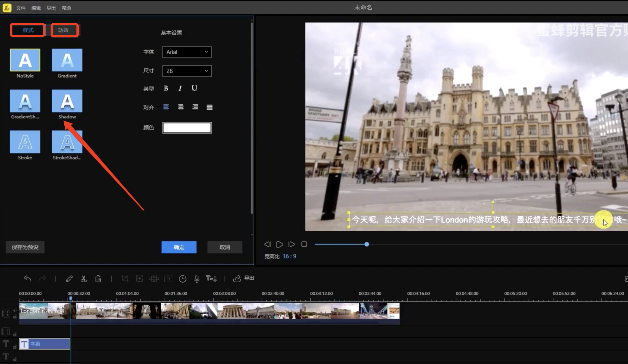Mute the London in 4K video track
Image resolution: width=628 pixels, height=364 pixels.
click(15, 311)
